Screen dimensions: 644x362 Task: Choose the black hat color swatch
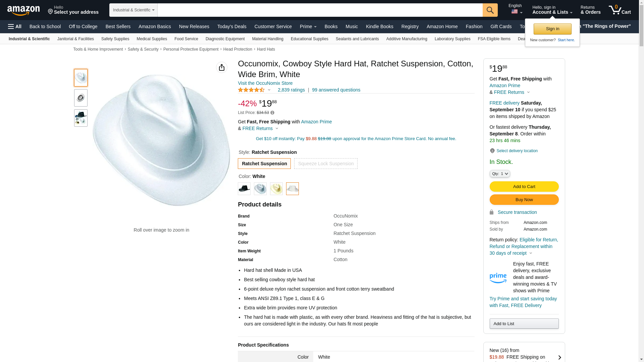pos(244,189)
